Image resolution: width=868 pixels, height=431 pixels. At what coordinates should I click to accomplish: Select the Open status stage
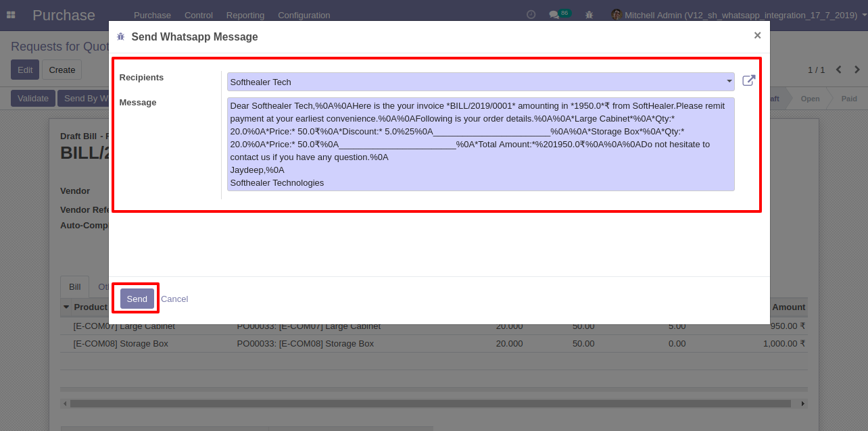tap(810, 99)
